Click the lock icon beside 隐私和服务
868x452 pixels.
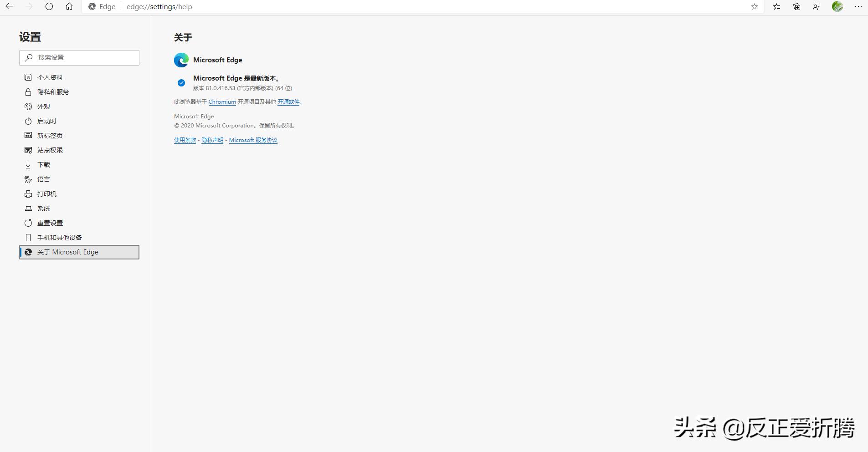coord(28,92)
